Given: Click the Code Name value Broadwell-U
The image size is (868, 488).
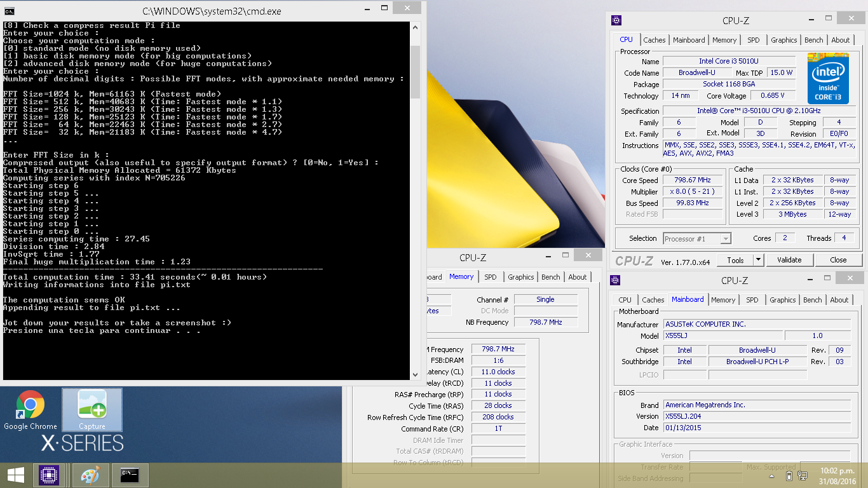Looking at the screenshot, I should [x=696, y=72].
